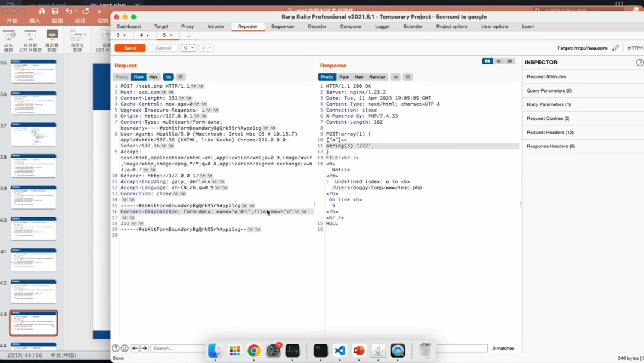Image resolution: width=644 pixels, height=363 pixels.
Task: Select combined tabbed layout icon
Action: point(510,61)
